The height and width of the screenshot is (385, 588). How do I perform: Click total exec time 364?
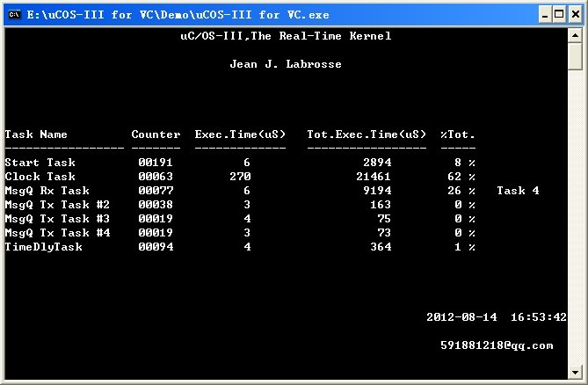[x=381, y=247]
